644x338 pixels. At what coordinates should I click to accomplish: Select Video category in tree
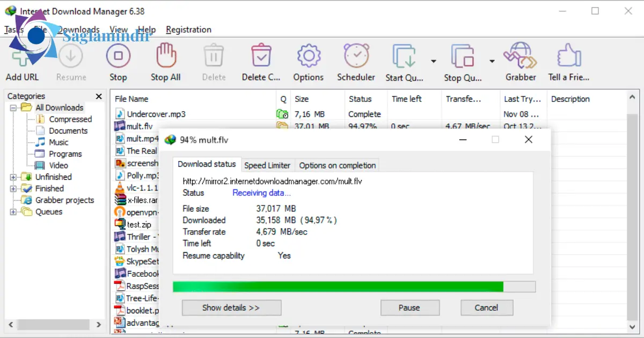[x=58, y=165]
